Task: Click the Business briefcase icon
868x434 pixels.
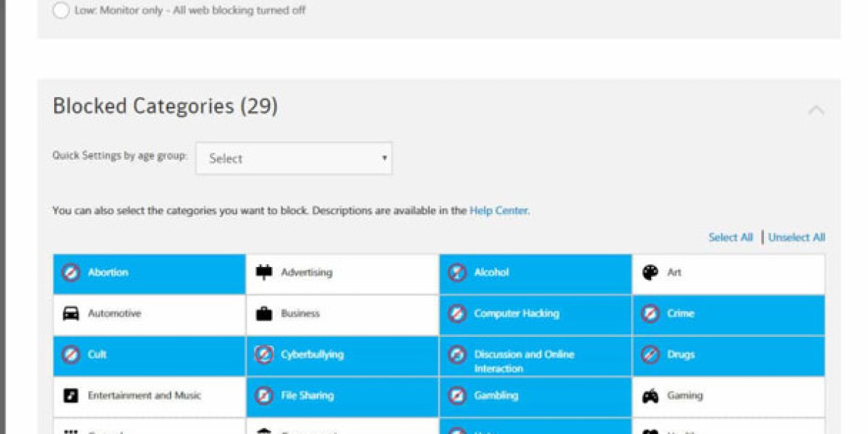Action: pyautogui.click(x=264, y=314)
